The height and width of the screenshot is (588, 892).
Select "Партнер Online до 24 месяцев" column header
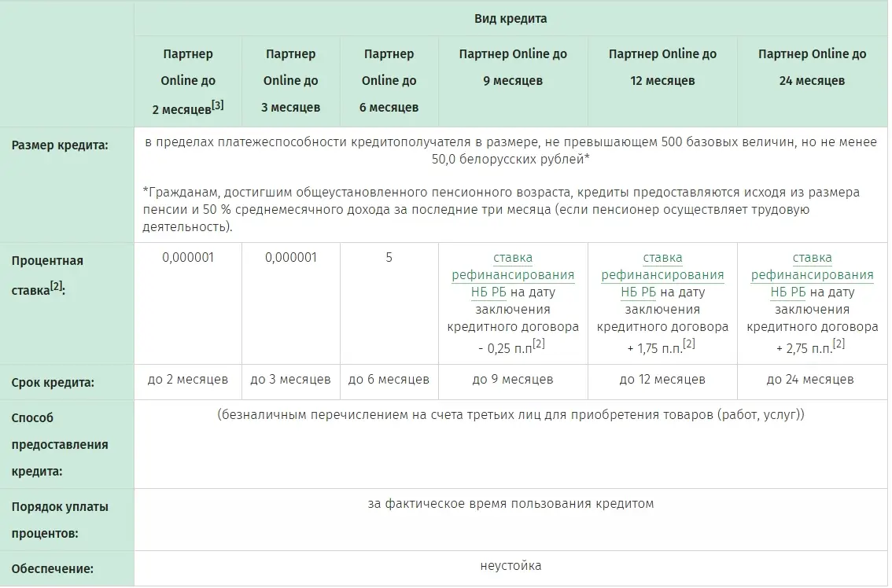812,67
